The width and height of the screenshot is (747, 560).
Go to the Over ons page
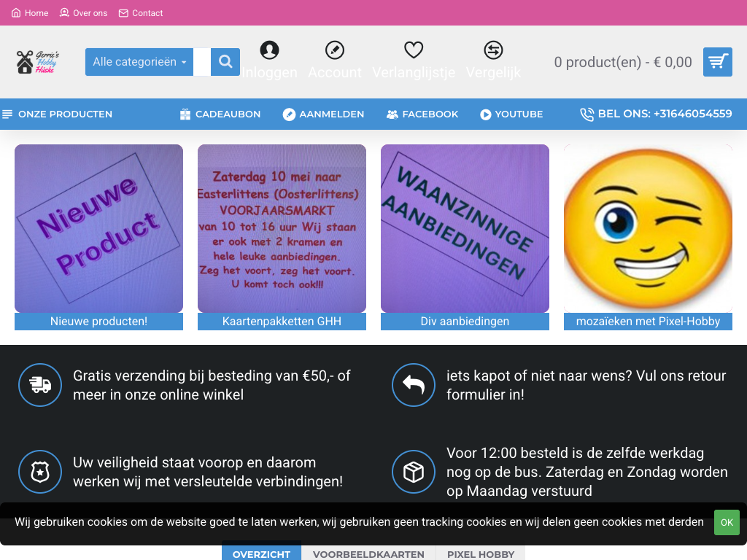click(83, 13)
